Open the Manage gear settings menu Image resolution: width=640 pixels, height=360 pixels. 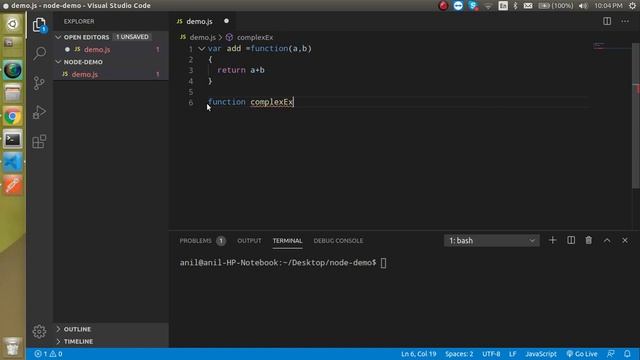pos(39,331)
